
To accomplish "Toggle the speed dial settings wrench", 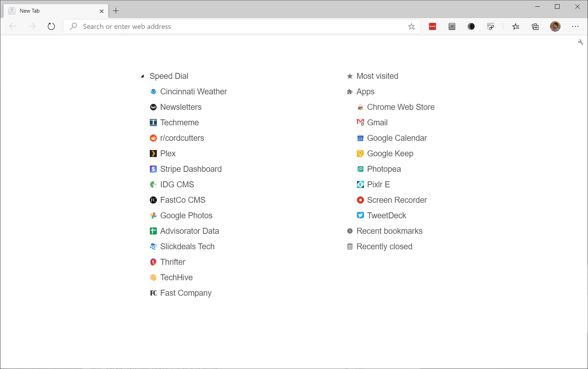I will pyautogui.click(x=581, y=42).
